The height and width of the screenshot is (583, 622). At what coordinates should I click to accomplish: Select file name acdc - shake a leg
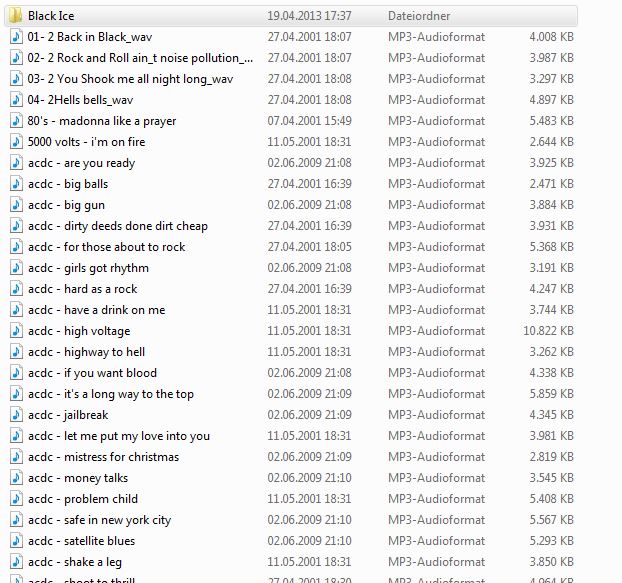pos(75,562)
